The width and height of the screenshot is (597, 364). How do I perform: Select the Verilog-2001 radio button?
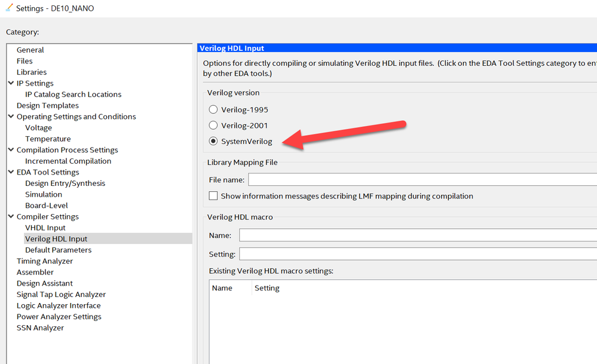(x=213, y=126)
